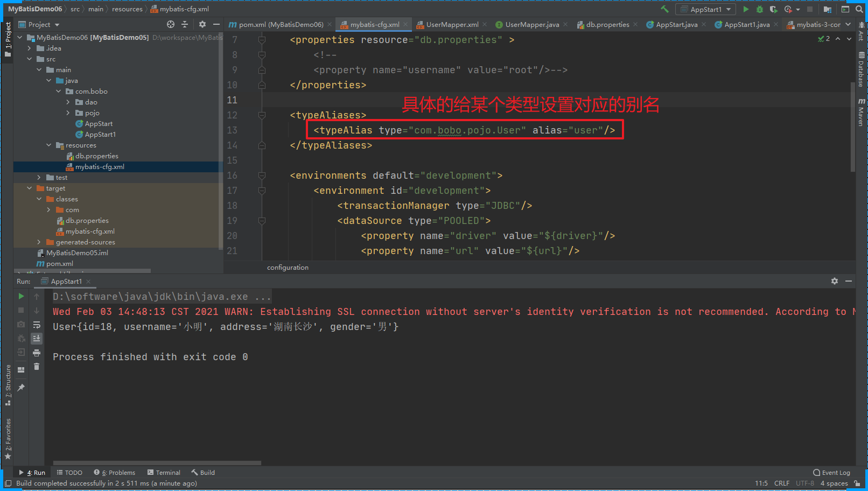Open the Build tool window
The height and width of the screenshot is (491, 868).
(203, 473)
